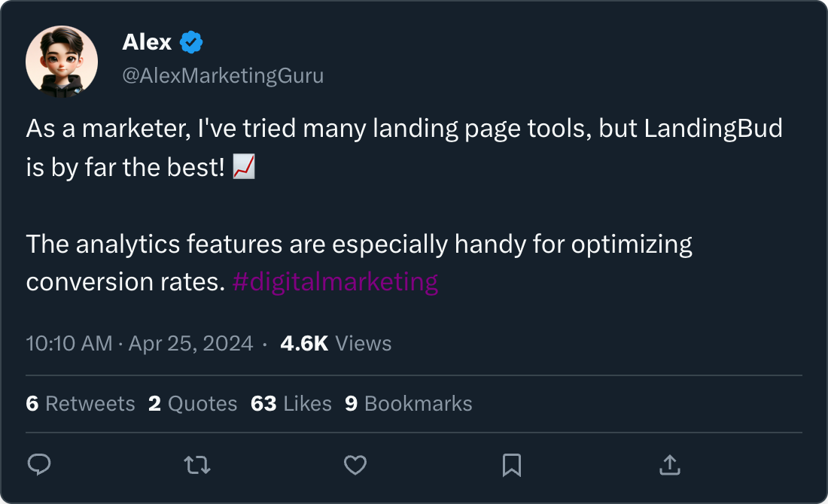Like the tweet with the heart icon
This screenshot has height=504, width=828.
[x=355, y=466]
